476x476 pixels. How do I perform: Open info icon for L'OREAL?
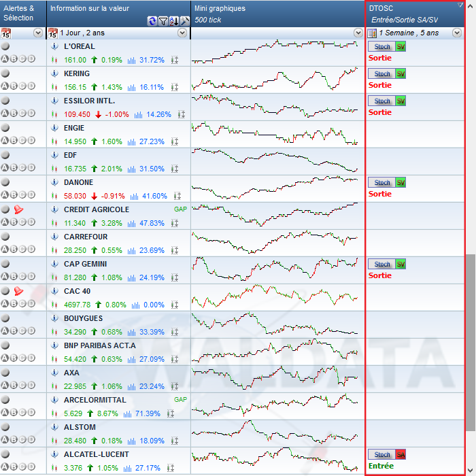click(54, 46)
